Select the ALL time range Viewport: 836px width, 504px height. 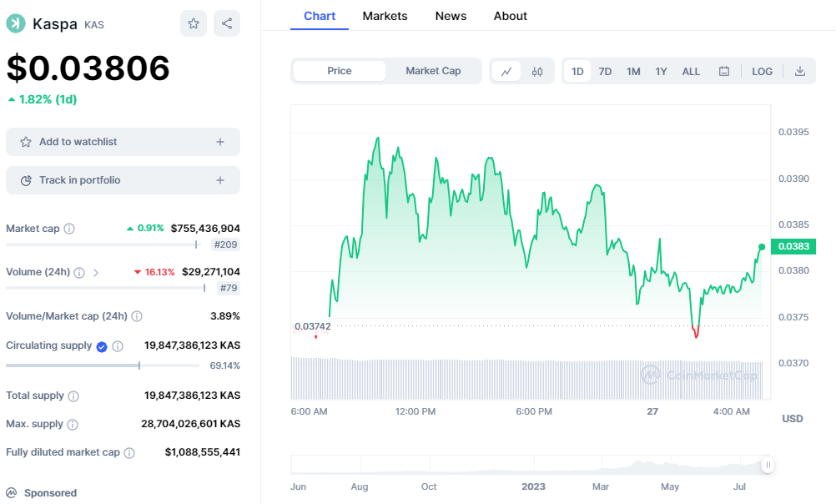click(691, 72)
